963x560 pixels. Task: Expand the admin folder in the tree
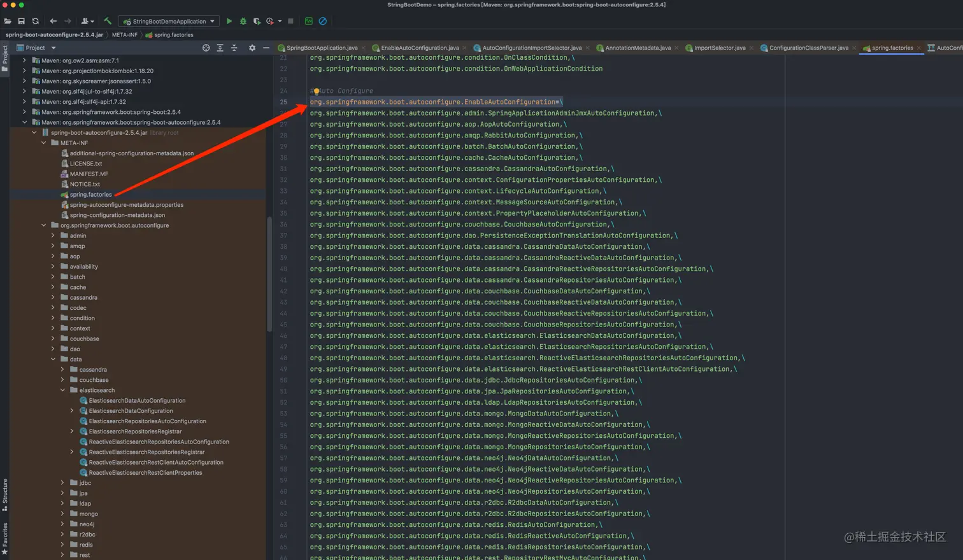tap(53, 235)
